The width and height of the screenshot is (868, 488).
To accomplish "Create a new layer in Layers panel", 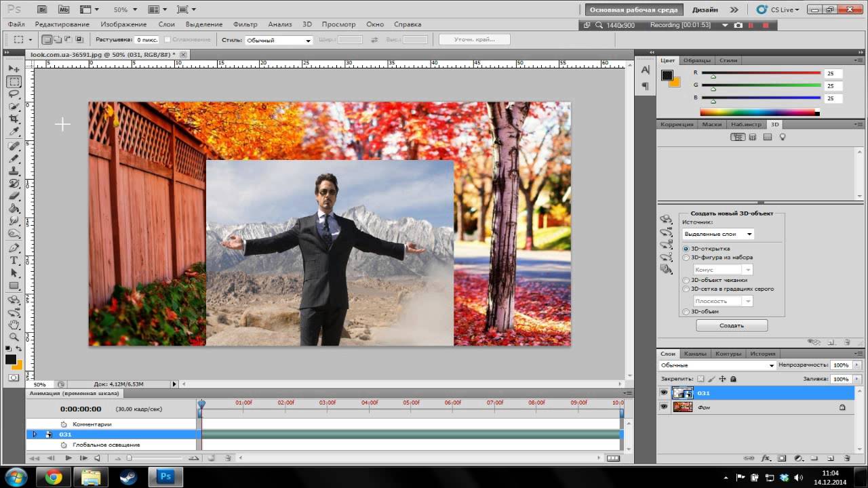I will [831, 458].
